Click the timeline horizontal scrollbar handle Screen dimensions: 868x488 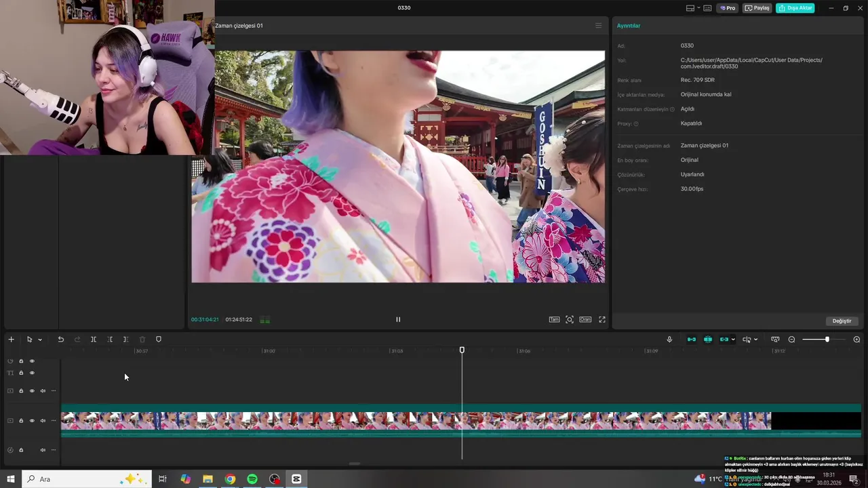click(355, 464)
